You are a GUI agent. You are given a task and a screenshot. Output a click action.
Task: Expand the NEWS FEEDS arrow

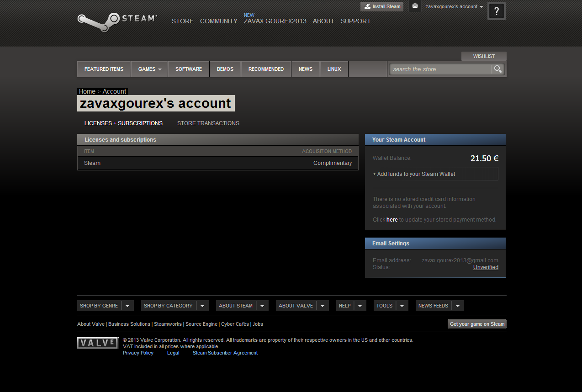coord(458,306)
